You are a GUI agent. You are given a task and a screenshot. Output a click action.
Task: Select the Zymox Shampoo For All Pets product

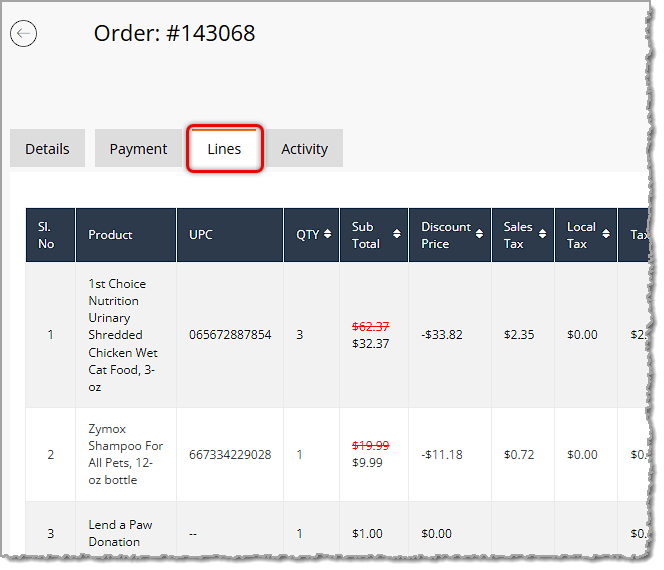click(x=125, y=454)
